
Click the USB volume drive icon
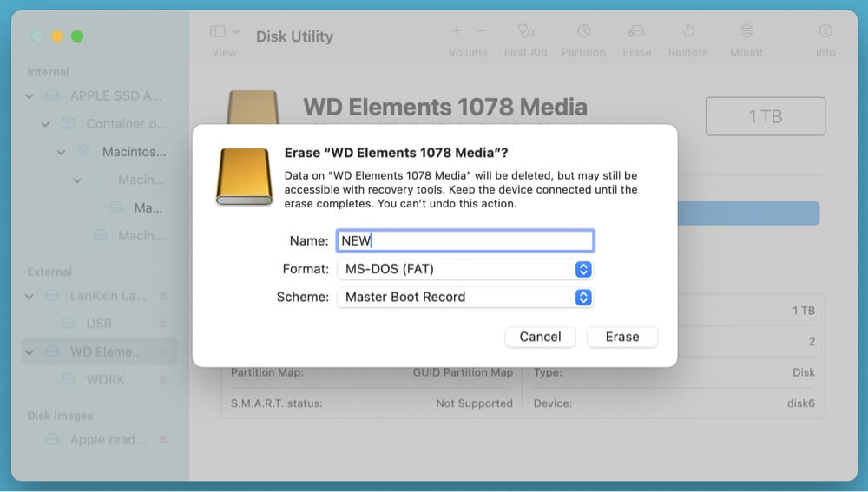pyautogui.click(x=68, y=323)
